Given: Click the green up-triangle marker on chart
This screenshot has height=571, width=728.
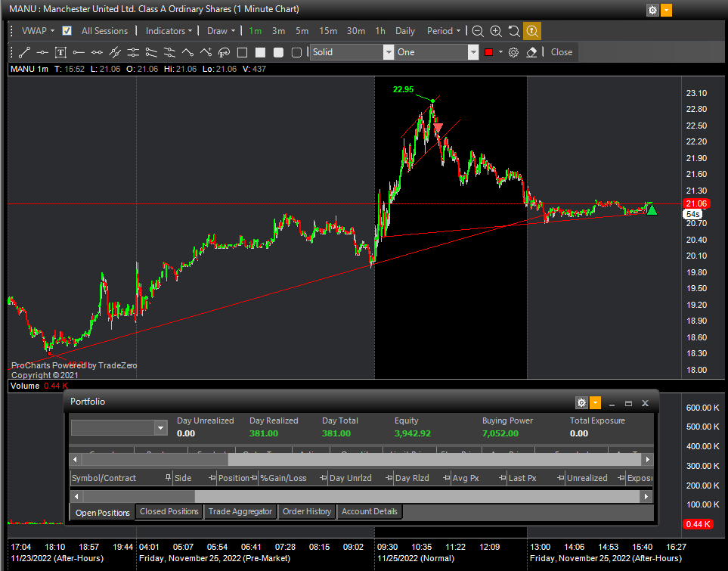Looking at the screenshot, I should pos(652,210).
